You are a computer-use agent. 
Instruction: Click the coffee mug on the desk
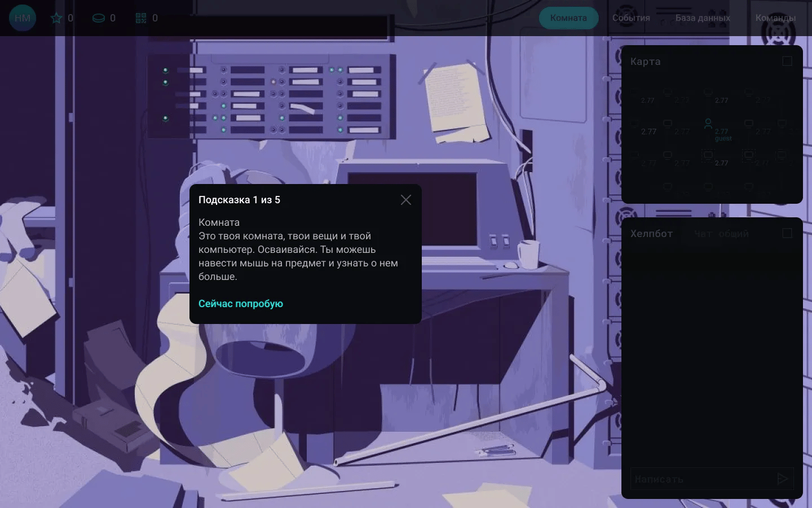pos(528,254)
